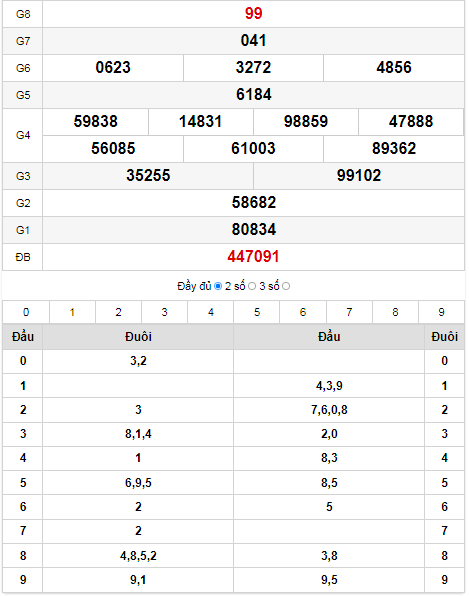Activate digit filter 8
469x596 pixels.
395,312
